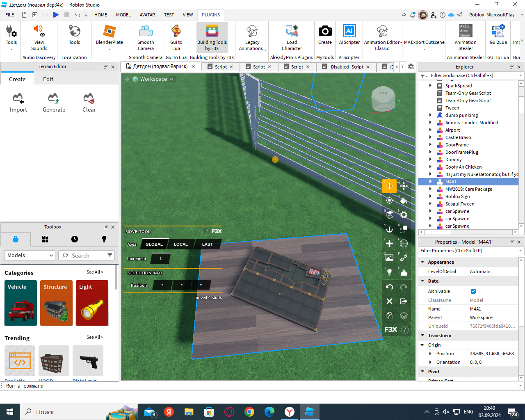
Task: Open the Vehicle category thumbnail
Action: [x=21, y=303]
